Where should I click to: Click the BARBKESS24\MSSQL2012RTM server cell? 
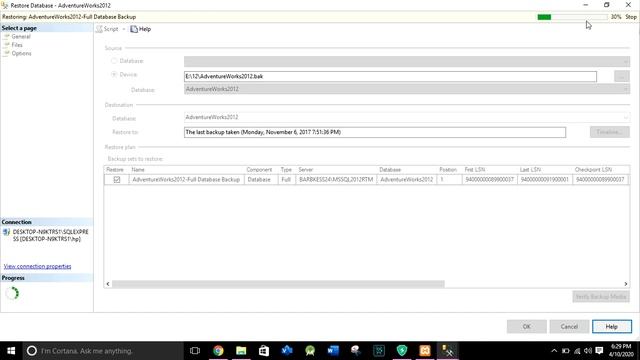point(336,180)
